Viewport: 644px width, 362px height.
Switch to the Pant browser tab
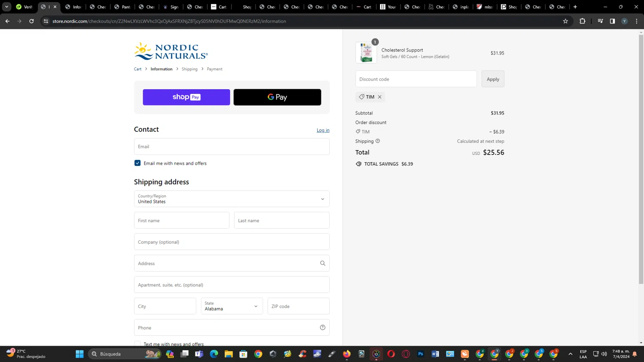click(122, 7)
